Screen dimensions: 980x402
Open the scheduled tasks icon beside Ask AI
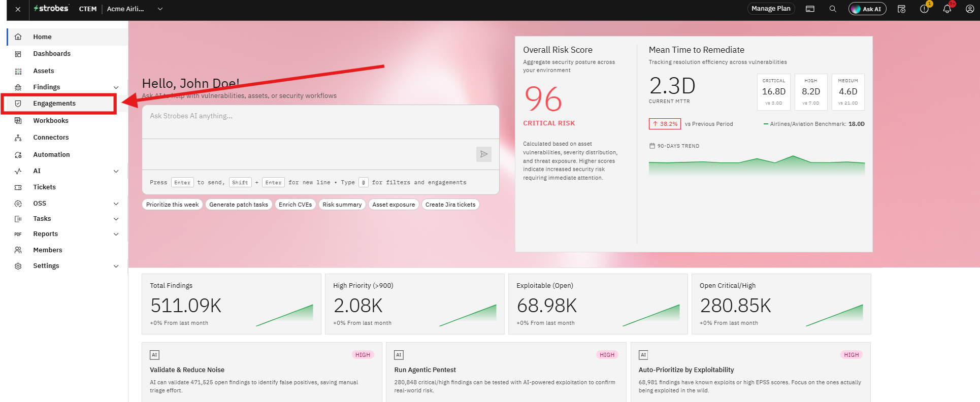(x=902, y=9)
